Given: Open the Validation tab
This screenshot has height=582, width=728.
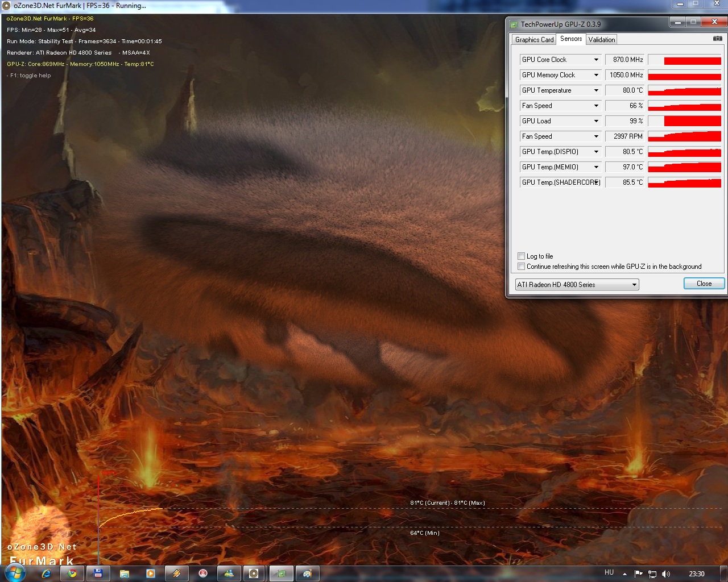Looking at the screenshot, I should tap(601, 40).
